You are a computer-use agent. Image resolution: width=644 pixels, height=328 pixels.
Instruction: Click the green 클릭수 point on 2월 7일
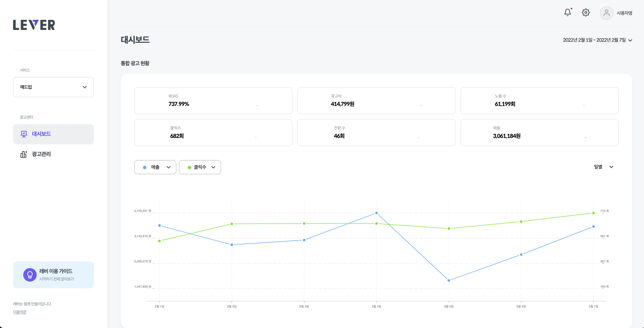tap(594, 213)
